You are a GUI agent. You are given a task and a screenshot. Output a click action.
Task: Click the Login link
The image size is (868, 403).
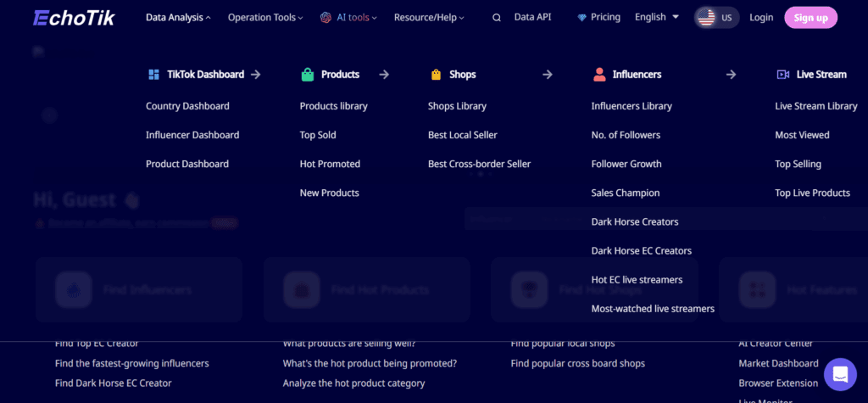point(761,17)
